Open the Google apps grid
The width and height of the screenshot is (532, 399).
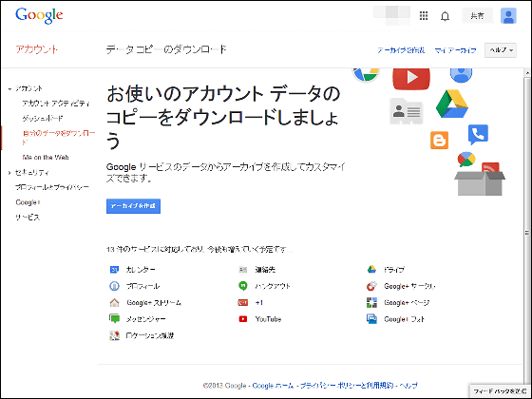424,15
